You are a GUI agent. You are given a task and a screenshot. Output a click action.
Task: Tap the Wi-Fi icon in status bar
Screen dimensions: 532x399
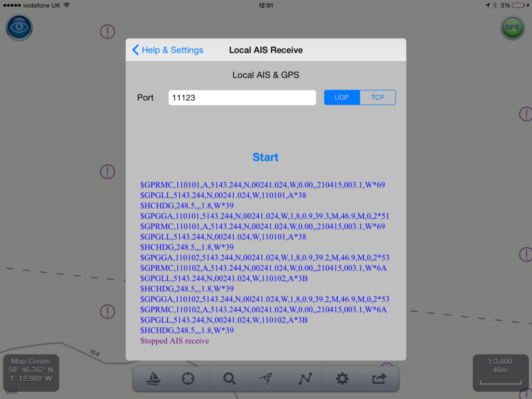coord(67,5)
